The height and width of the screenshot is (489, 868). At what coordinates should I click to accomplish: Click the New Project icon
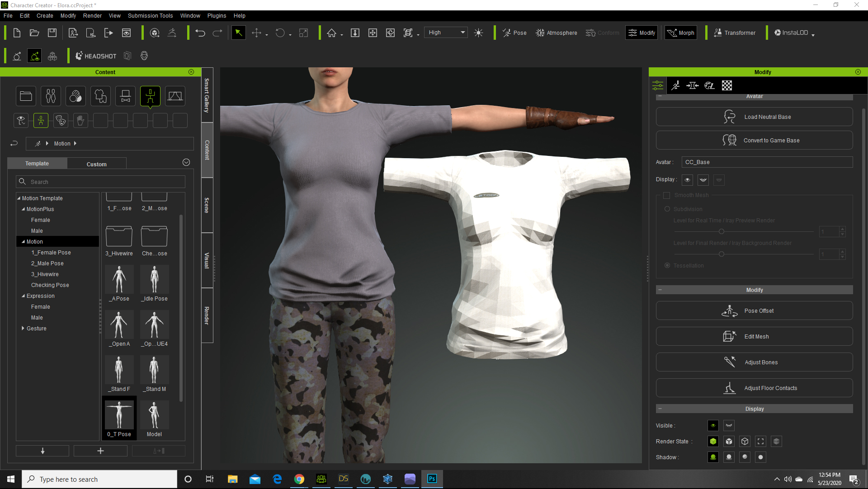point(17,33)
